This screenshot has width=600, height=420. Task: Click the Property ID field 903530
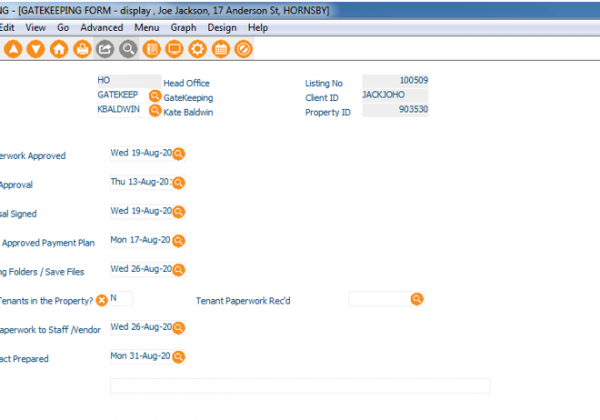tap(395, 110)
